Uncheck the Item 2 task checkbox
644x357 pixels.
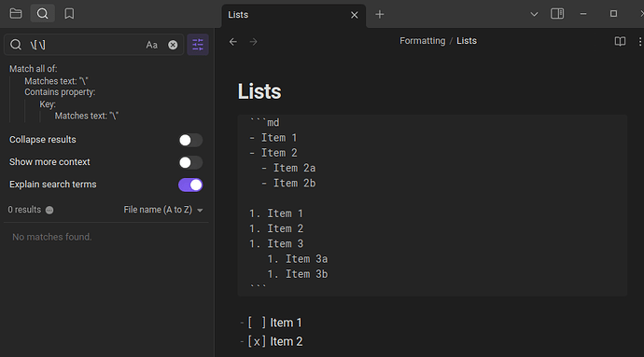[257, 341]
